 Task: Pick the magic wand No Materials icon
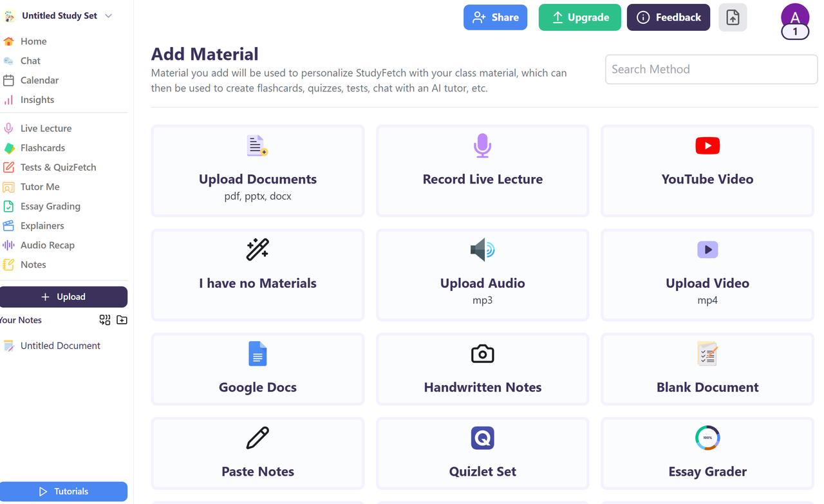point(257,250)
